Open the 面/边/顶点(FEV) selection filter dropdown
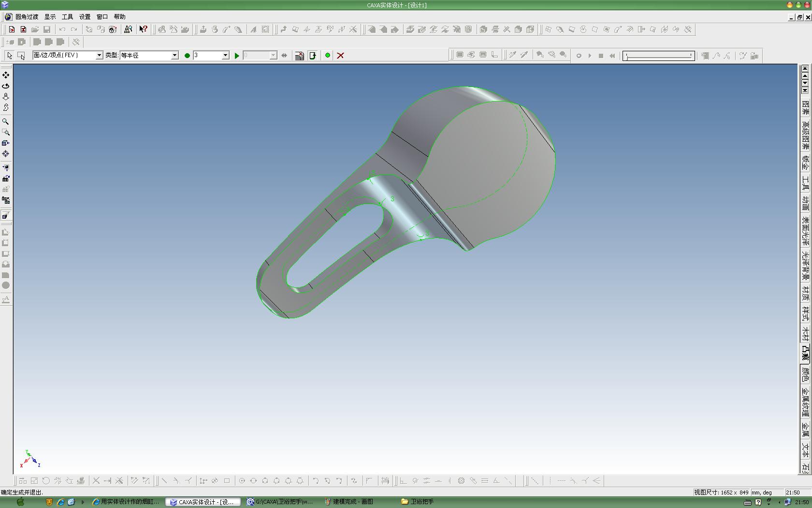812x508 pixels. coord(99,56)
